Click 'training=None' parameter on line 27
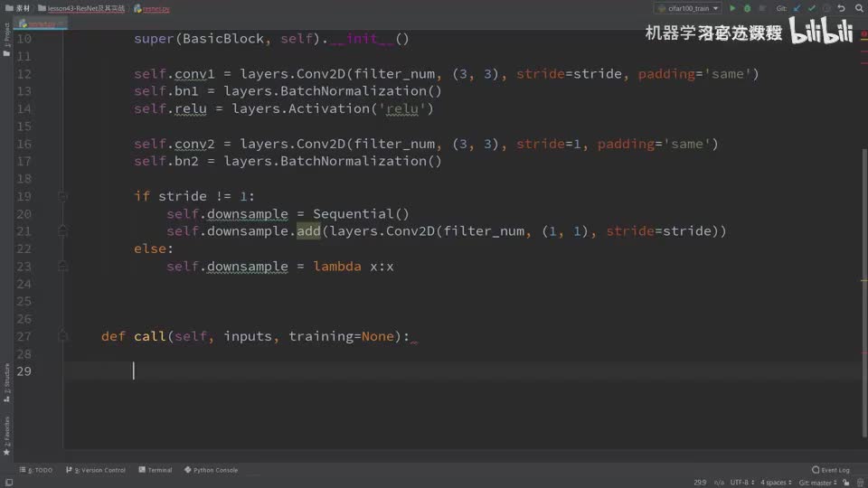The height and width of the screenshot is (488, 868). 341,336
